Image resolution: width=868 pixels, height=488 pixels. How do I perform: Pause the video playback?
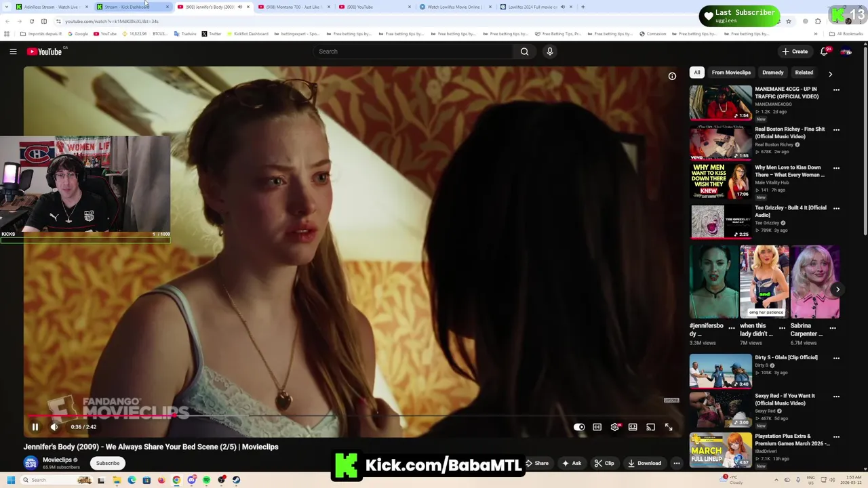point(35,427)
